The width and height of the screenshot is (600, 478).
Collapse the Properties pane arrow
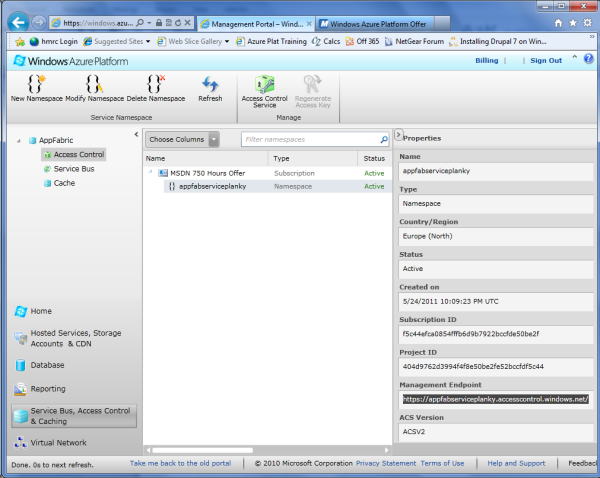[398, 135]
